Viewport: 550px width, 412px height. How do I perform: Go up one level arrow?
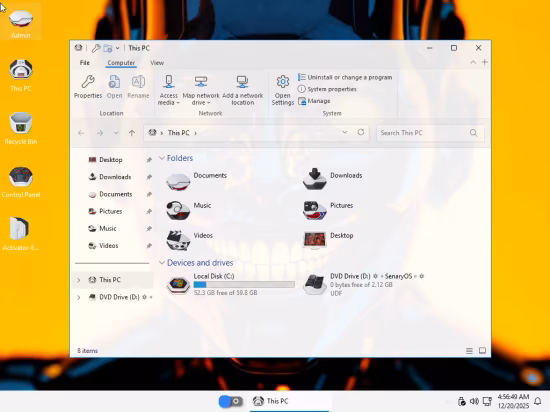(132, 133)
